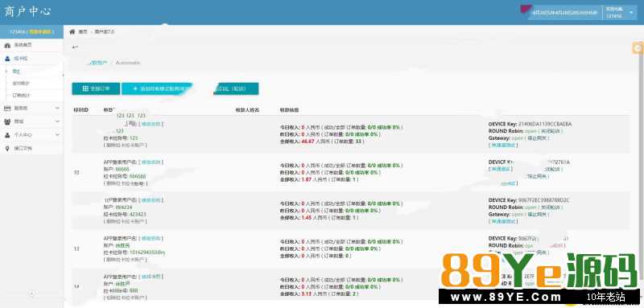Click the modify link beside account 66666 login name

151,162
